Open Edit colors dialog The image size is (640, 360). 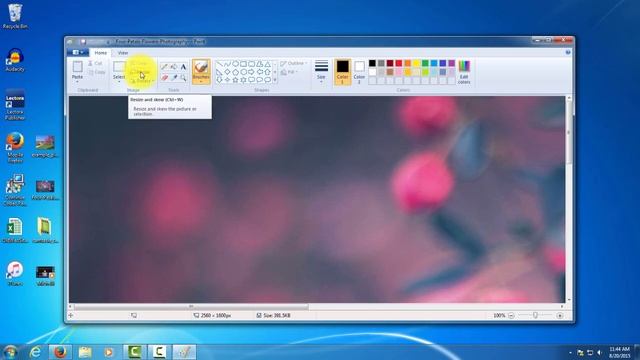tap(464, 72)
